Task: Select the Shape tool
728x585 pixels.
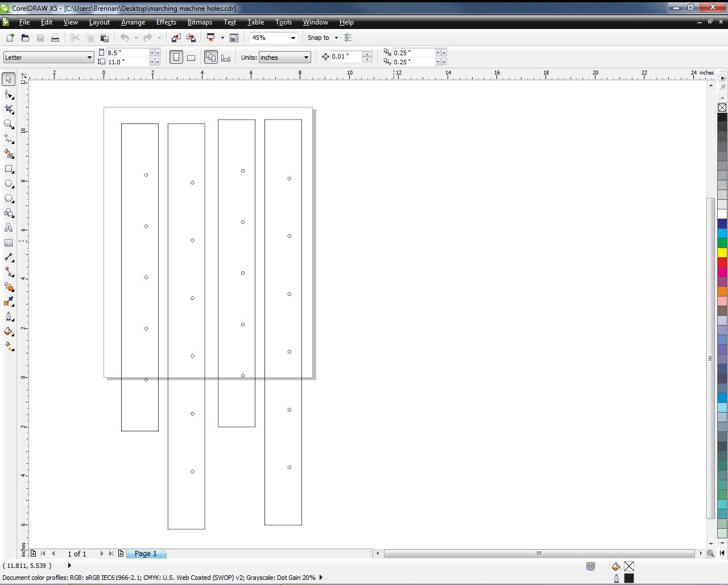Action: [x=9, y=94]
